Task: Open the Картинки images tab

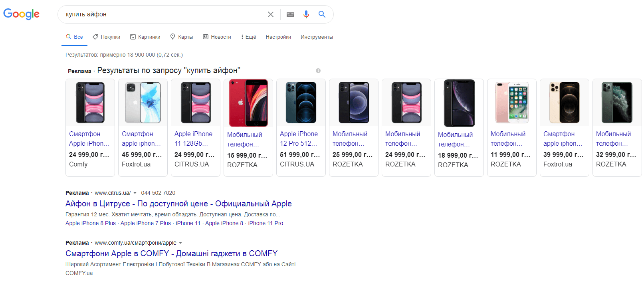Action: click(x=145, y=37)
